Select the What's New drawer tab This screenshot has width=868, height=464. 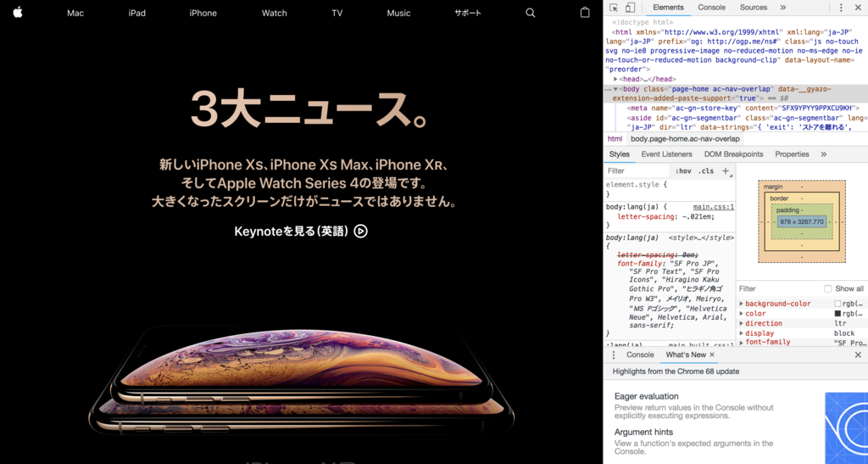pyautogui.click(x=686, y=355)
